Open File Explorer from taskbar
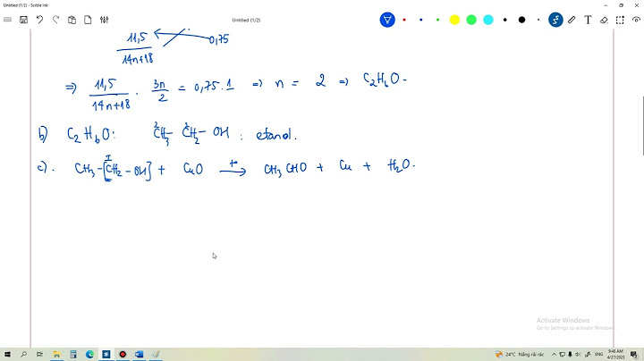The width and height of the screenshot is (644, 361). (x=56, y=354)
